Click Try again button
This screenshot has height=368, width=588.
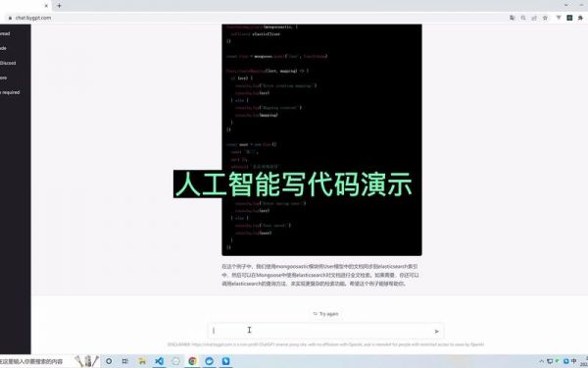pos(325,314)
